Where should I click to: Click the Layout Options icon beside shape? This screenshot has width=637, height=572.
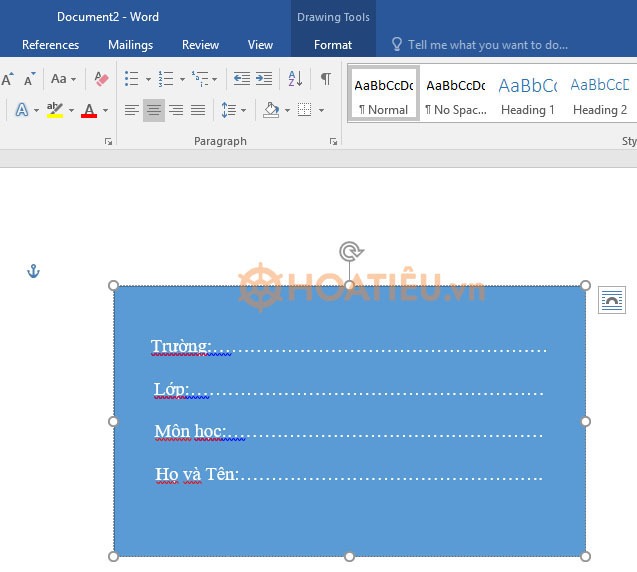(x=612, y=299)
